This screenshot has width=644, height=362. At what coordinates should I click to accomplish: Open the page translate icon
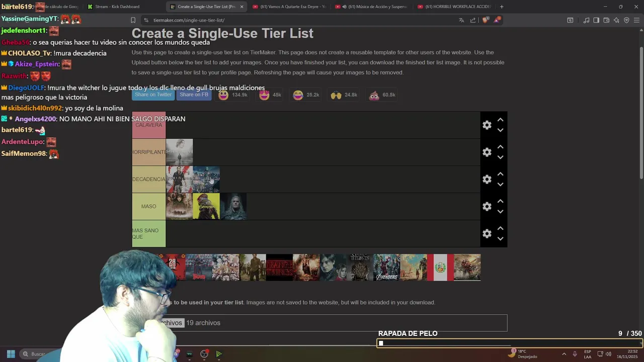click(461, 20)
